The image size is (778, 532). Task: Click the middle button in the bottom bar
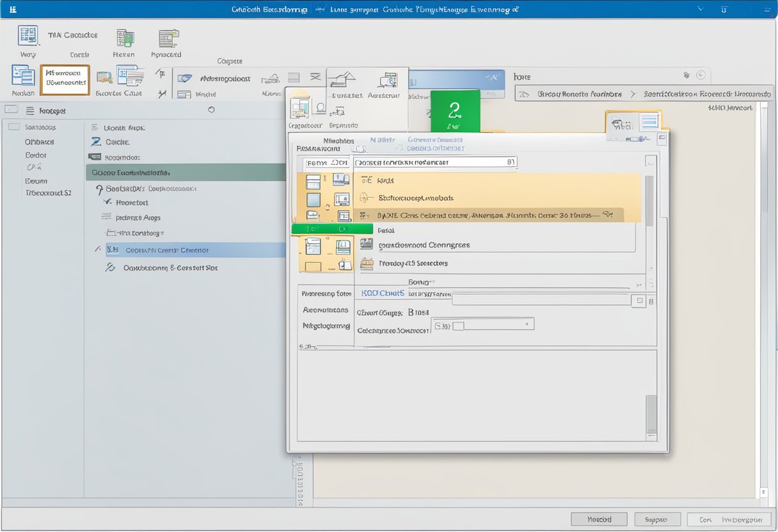tap(657, 519)
